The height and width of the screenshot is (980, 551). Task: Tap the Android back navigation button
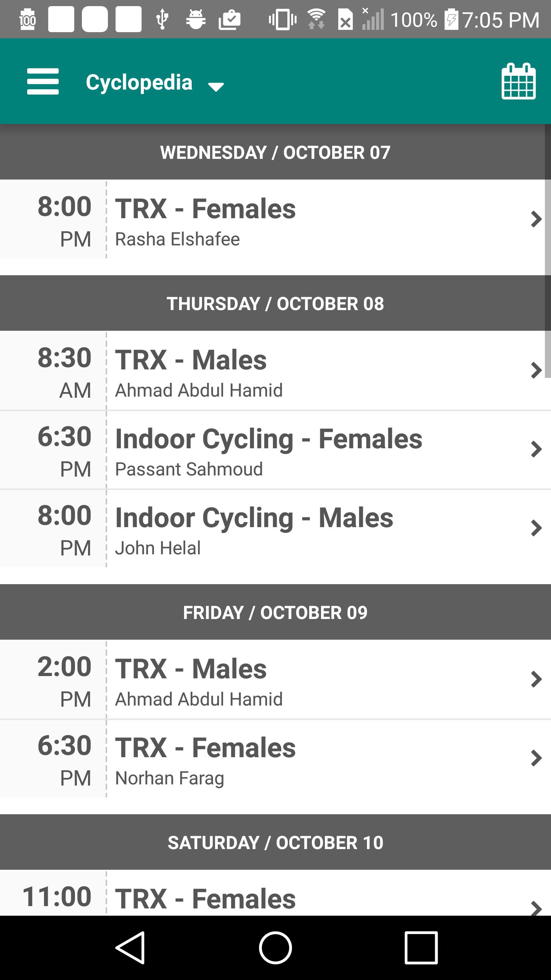point(130,947)
